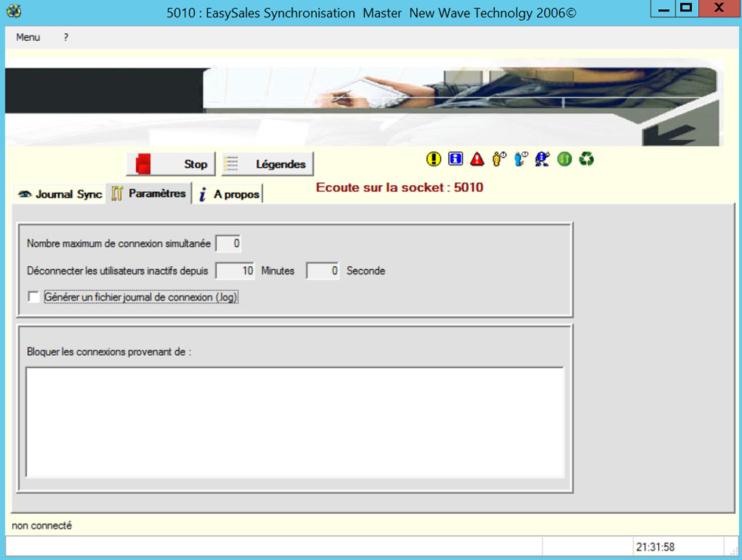The height and width of the screenshot is (560, 742).
Task: Click 'Nombre maximum de connexion simultanée' label
Action: (x=119, y=243)
